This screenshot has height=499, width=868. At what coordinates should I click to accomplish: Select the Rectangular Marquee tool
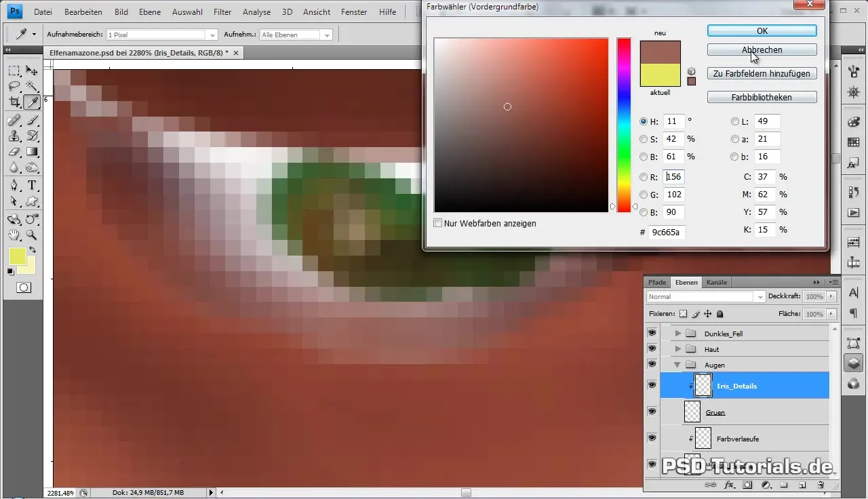14,71
